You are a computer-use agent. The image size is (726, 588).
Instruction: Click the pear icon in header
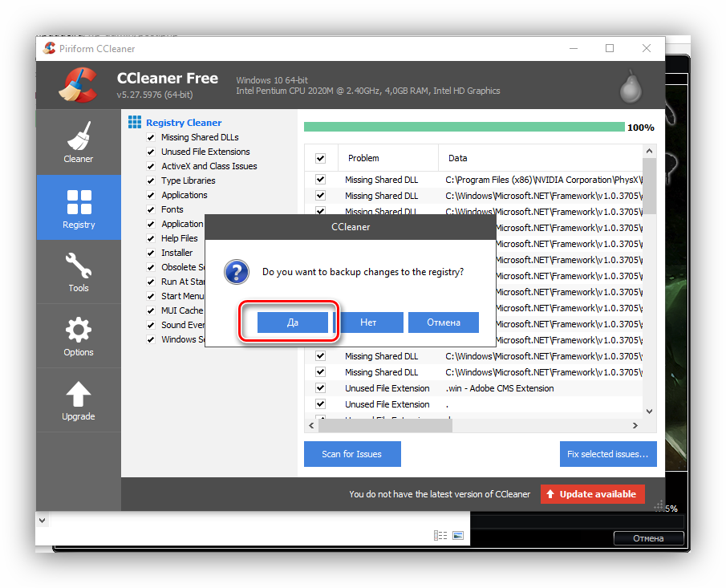tap(631, 87)
